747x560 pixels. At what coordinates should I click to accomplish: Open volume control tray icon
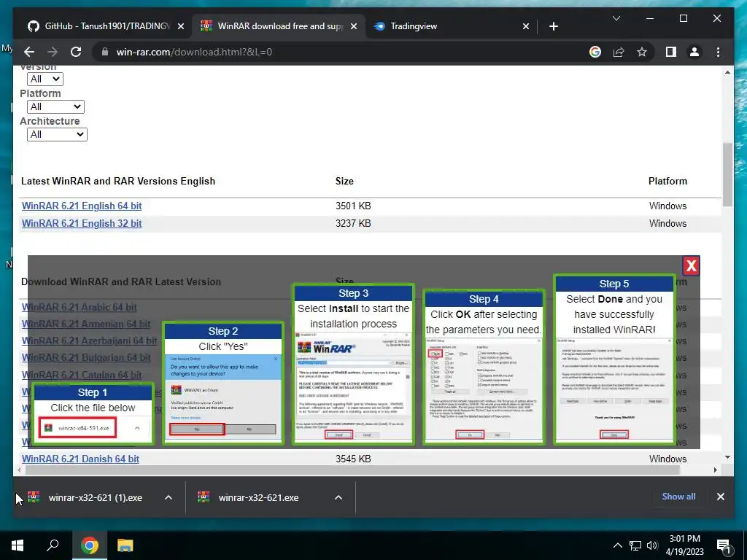pos(652,545)
